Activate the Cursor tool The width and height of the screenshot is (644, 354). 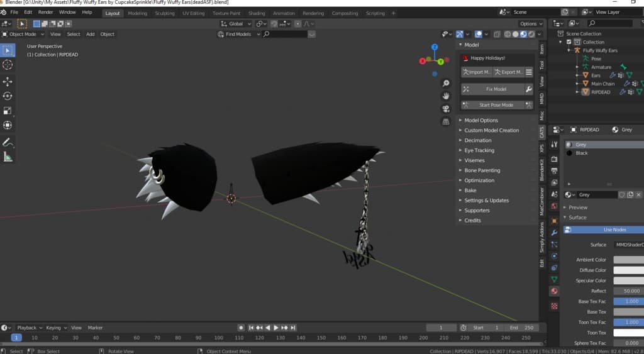pos(8,65)
